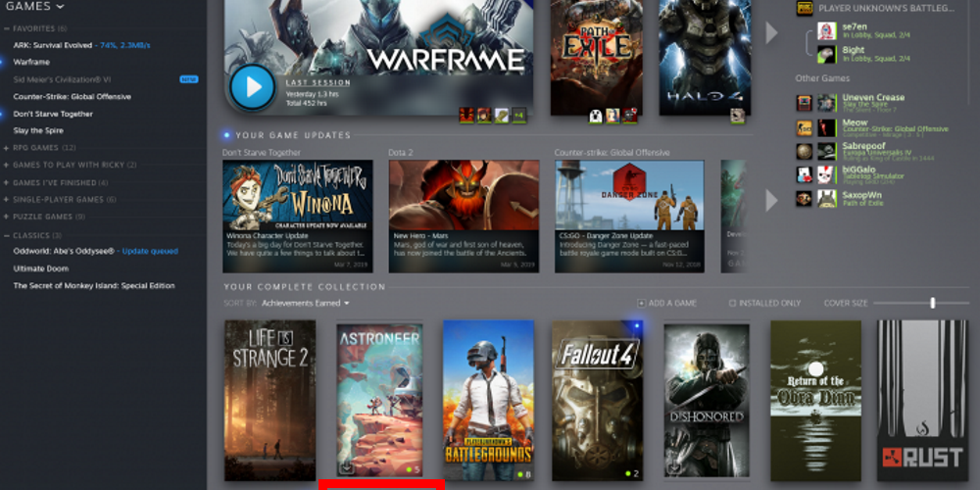Click the blue Play button on Warframe
The width and height of the screenshot is (980, 490).
(253, 87)
